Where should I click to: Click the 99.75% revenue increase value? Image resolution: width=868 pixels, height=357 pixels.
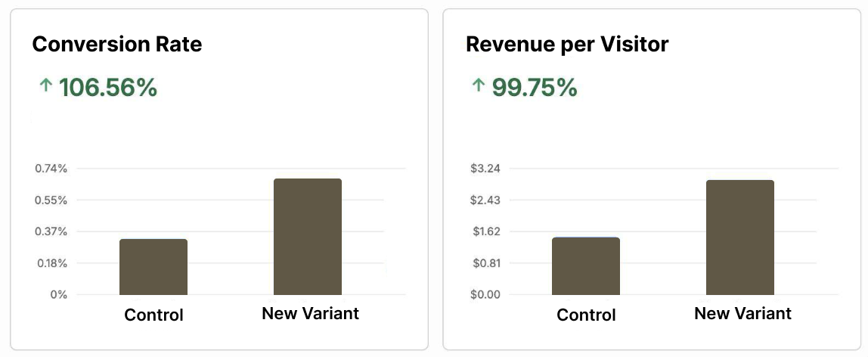click(x=535, y=88)
